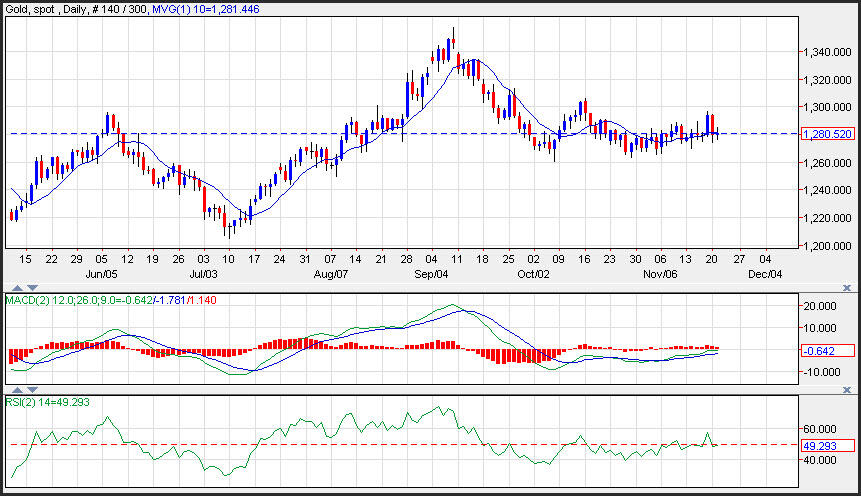Click the RSI value tag 49.293
The width and height of the screenshot is (861, 496).
coord(826,445)
